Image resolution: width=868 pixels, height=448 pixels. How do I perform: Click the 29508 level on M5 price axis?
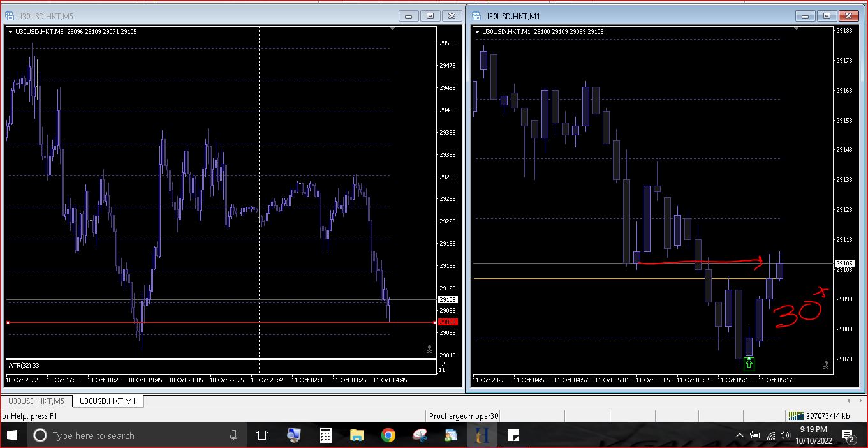click(x=447, y=43)
